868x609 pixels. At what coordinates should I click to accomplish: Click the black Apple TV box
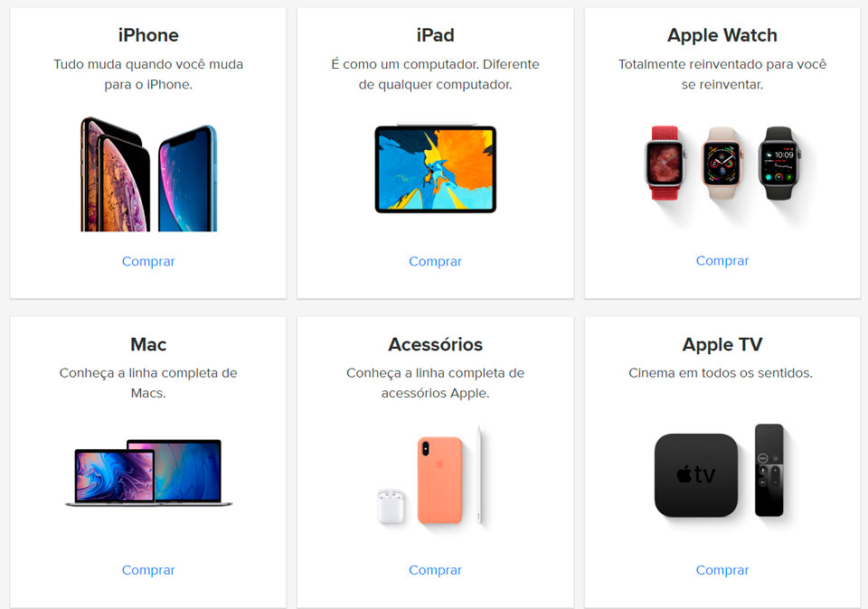(696, 475)
